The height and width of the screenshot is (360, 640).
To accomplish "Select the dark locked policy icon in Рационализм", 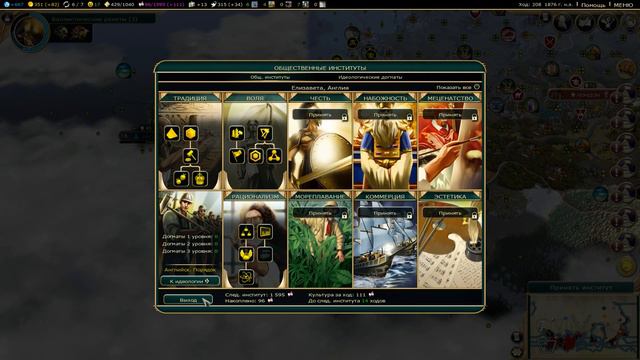I will [x=264, y=254].
